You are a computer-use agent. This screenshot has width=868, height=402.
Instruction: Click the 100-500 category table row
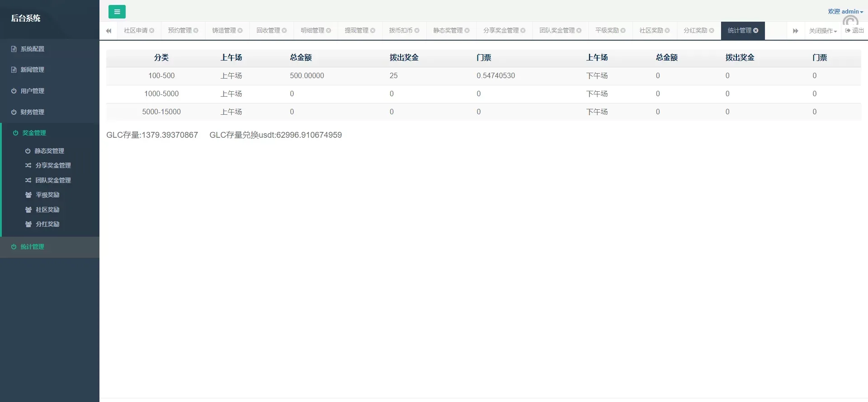tap(161, 76)
